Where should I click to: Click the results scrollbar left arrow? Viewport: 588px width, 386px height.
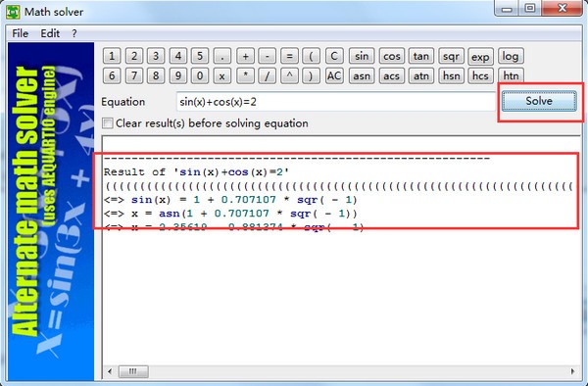pyautogui.click(x=109, y=371)
